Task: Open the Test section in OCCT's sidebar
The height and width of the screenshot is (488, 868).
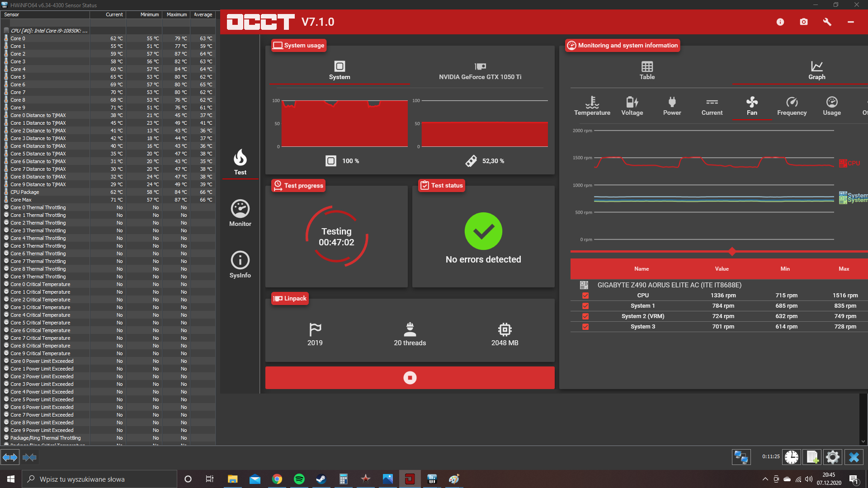Action: click(240, 162)
